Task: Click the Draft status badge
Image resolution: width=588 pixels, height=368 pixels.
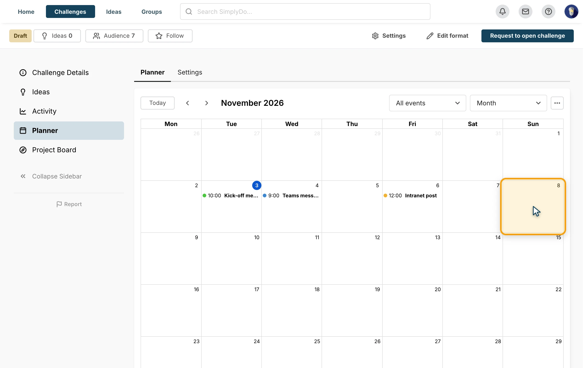Action: [20, 36]
